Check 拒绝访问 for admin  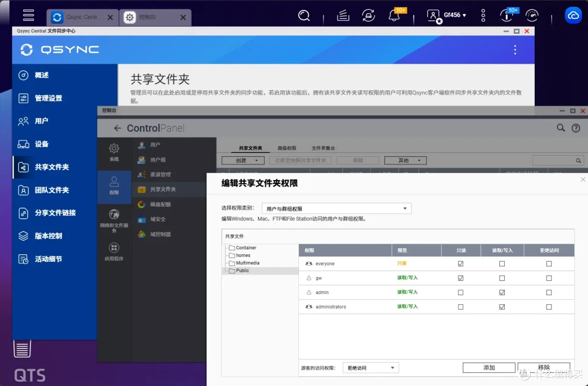pos(549,292)
